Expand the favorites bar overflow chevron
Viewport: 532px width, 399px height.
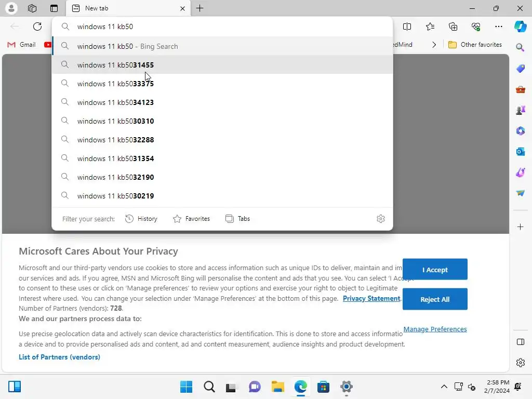[x=434, y=45]
